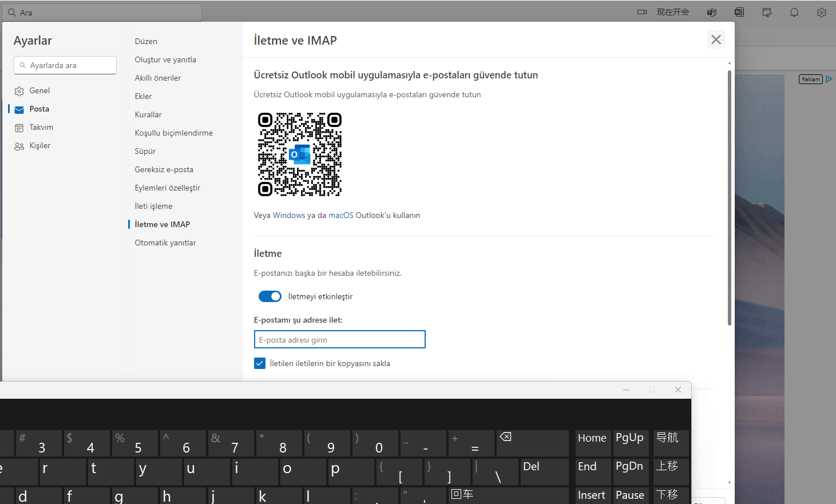The image size is (836, 504).
Task: Click the video meeting camera icon
Action: (642, 12)
